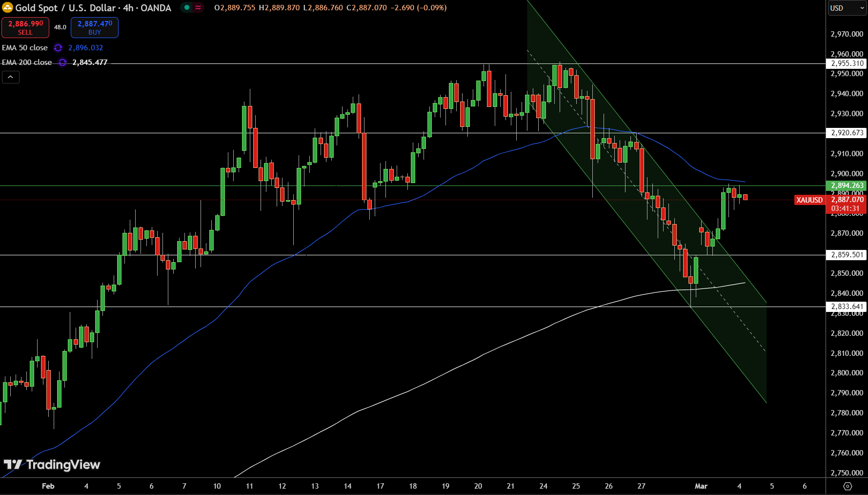Viewport: 868px width, 495px height.
Task: Click the Feb date on time axis
Action: (48, 486)
